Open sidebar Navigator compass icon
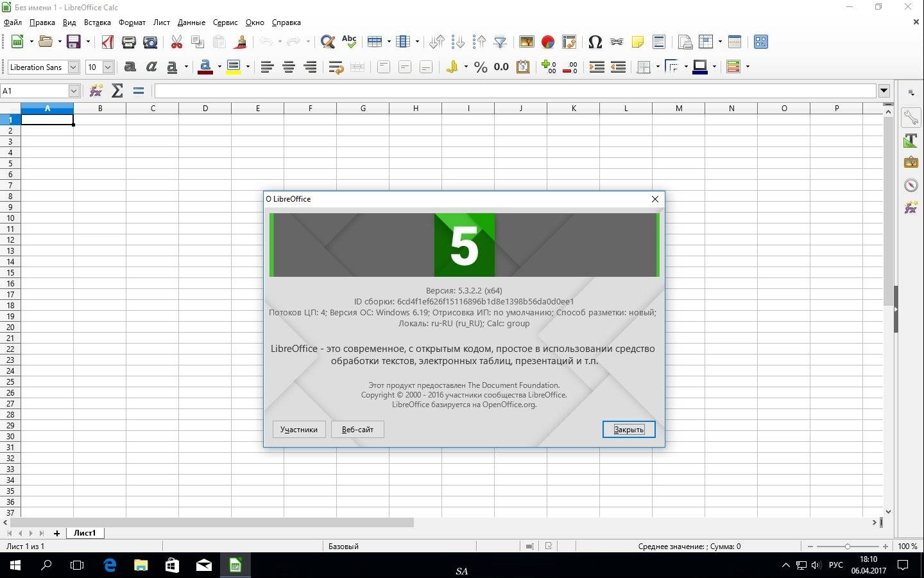 (x=911, y=186)
